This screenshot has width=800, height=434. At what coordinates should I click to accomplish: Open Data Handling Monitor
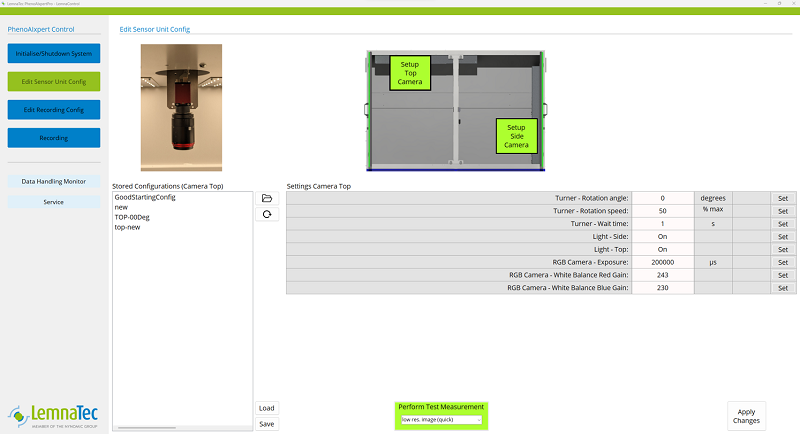point(54,181)
